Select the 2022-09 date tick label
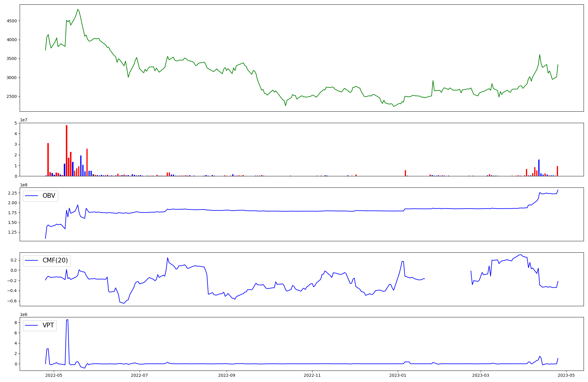Viewport: 588px width, 382px height. click(227, 375)
